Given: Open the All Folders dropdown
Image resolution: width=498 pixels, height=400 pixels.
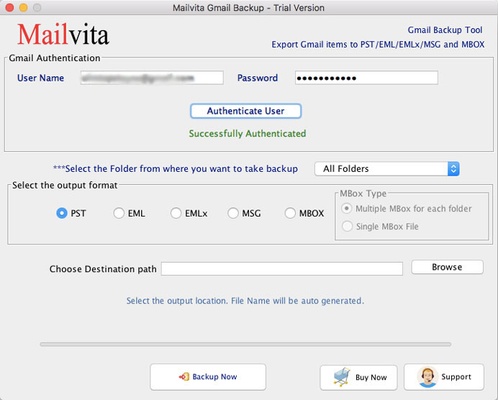Looking at the screenshot, I should click(x=387, y=169).
